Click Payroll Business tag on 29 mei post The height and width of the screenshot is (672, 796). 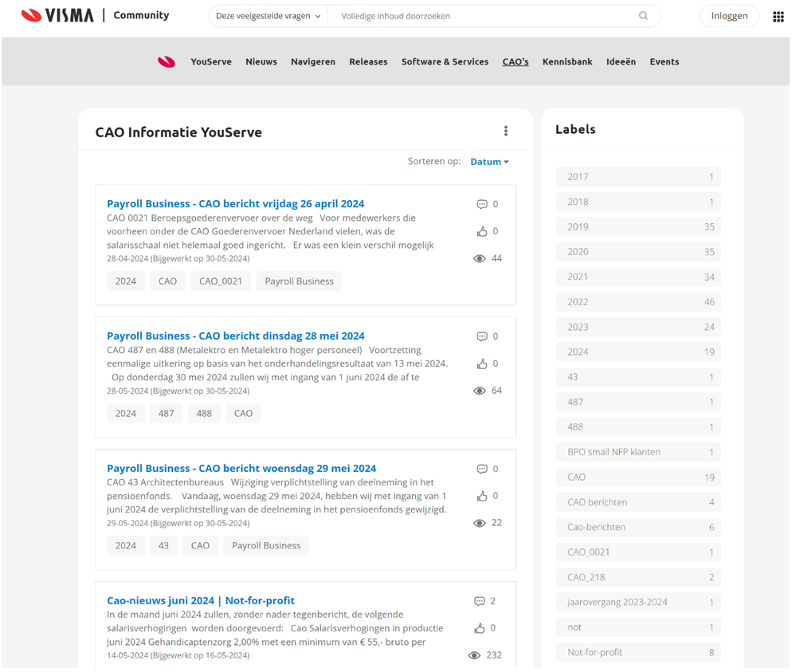[266, 545]
